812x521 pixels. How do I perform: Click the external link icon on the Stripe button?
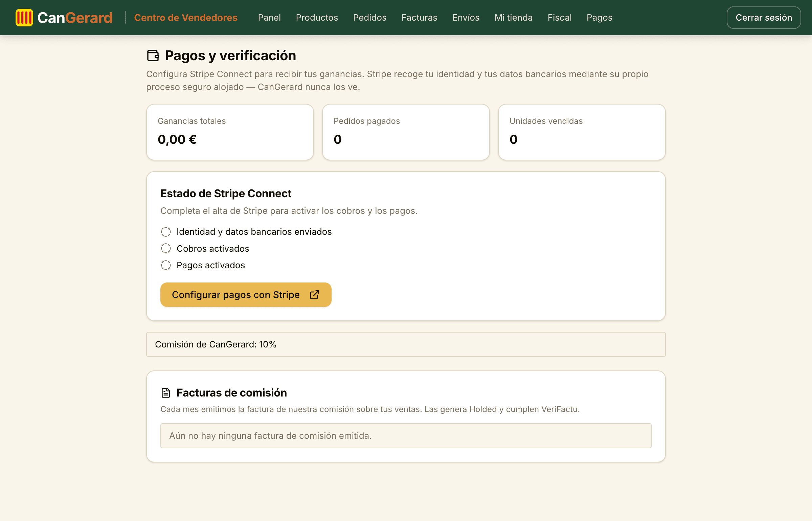[x=315, y=295]
